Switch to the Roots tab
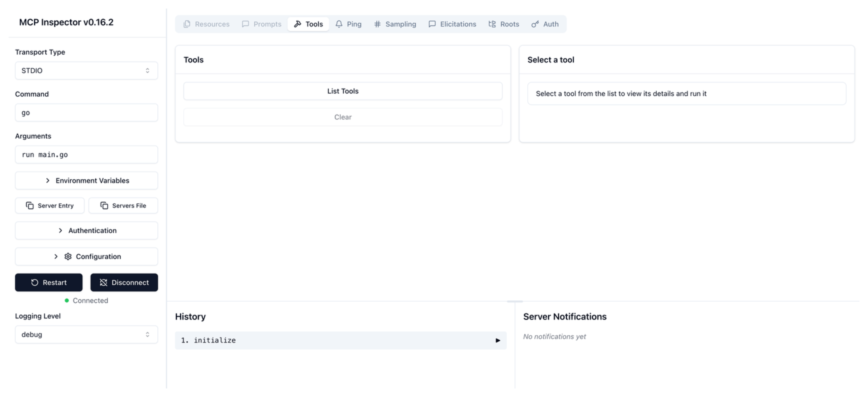 [504, 24]
